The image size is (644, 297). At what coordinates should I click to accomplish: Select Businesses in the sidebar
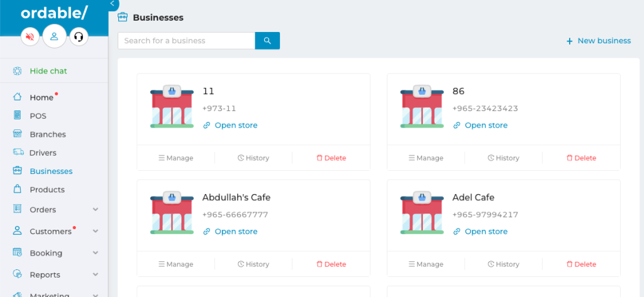pos(51,171)
